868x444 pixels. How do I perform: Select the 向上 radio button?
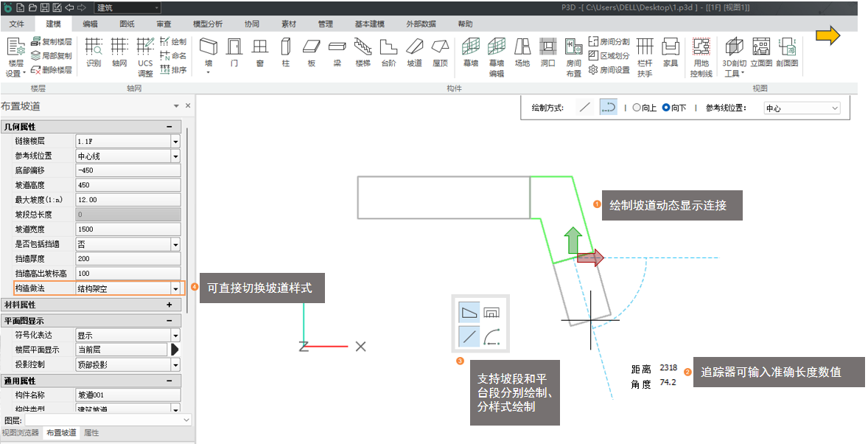tap(637, 108)
